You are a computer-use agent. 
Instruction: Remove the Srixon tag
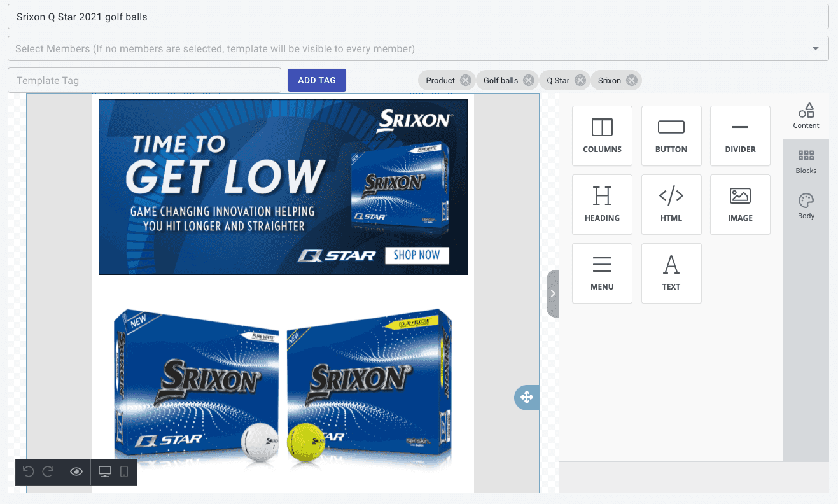pyautogui.click(x=632, y=80)
